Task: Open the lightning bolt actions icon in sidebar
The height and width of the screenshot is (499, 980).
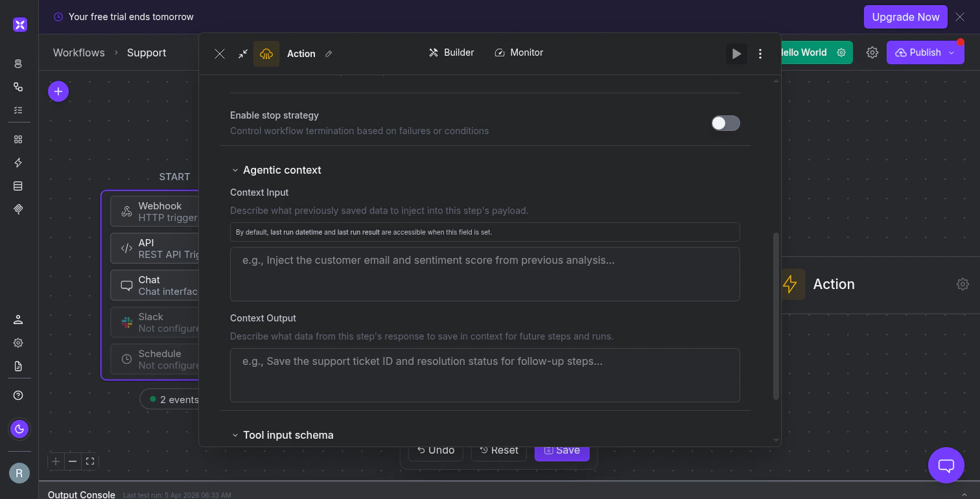Action: pos(18,163)
